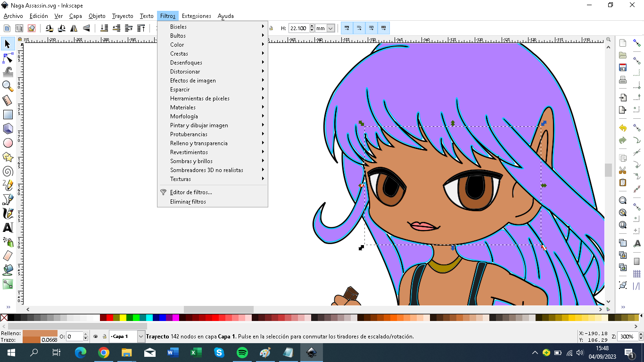Click Eliminar filtros entry
The height and width of the screenshot is (362, 644).
[x=213, y=202]
